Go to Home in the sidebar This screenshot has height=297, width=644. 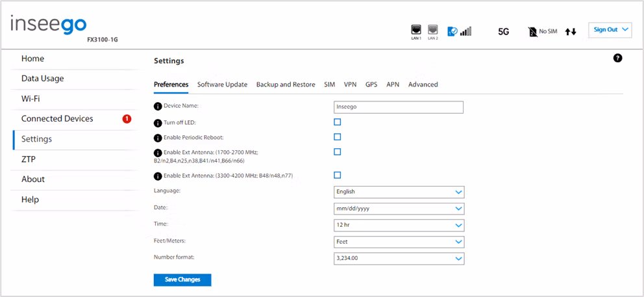click(x=73, y=59)
